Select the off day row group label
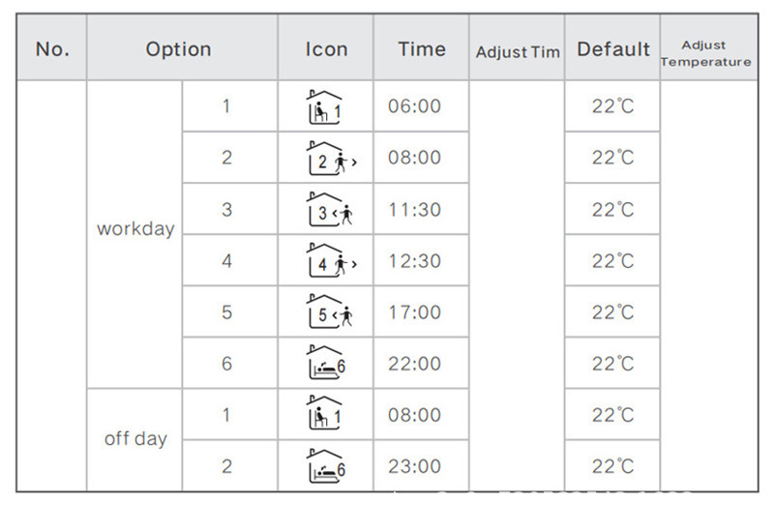 (x=135, y=439)
